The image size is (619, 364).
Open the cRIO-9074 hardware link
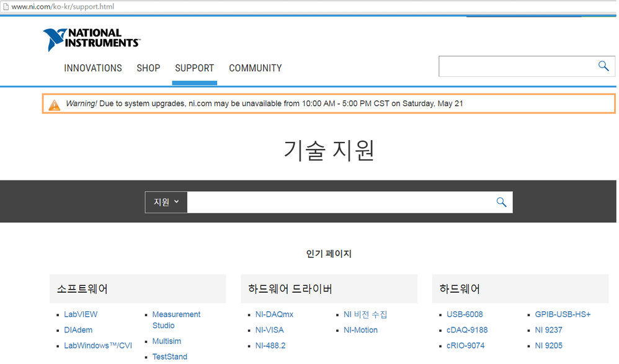pos(465,345)
